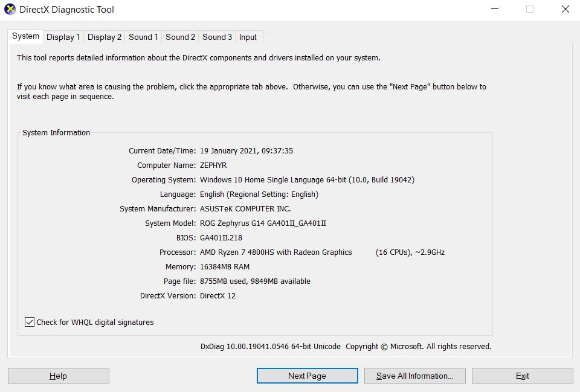Click the DirectX Diagnostic Tool title icon
This screenshot has height=392, width=580.
click(10, 9)
